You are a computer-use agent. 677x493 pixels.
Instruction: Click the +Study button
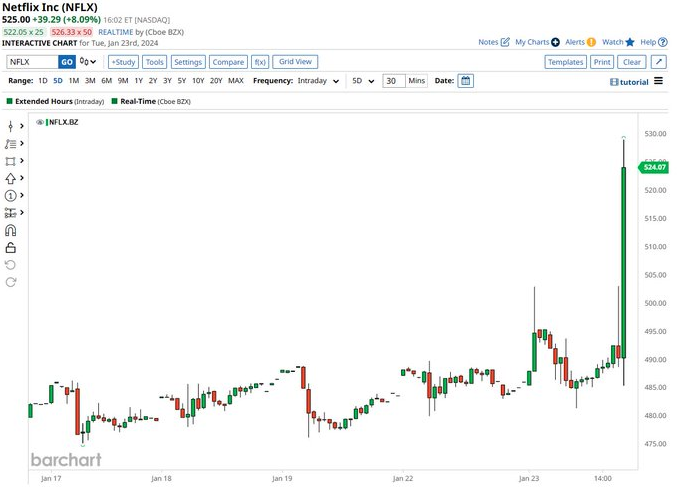point(123,62)
